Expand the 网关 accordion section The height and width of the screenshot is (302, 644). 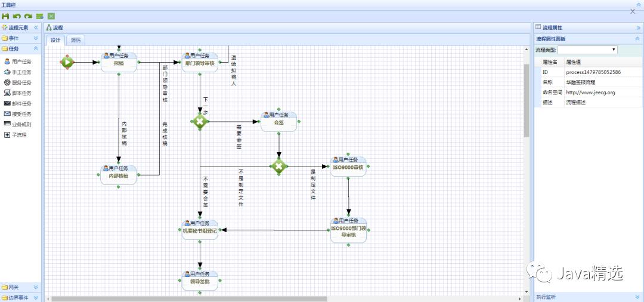pos(36,287)
